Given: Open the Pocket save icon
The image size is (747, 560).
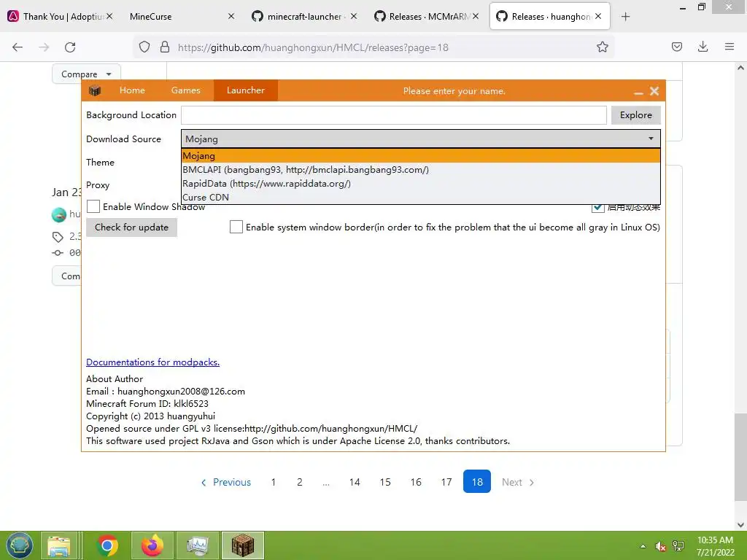Looking at the screenshot, I should (x=676, y=47).
